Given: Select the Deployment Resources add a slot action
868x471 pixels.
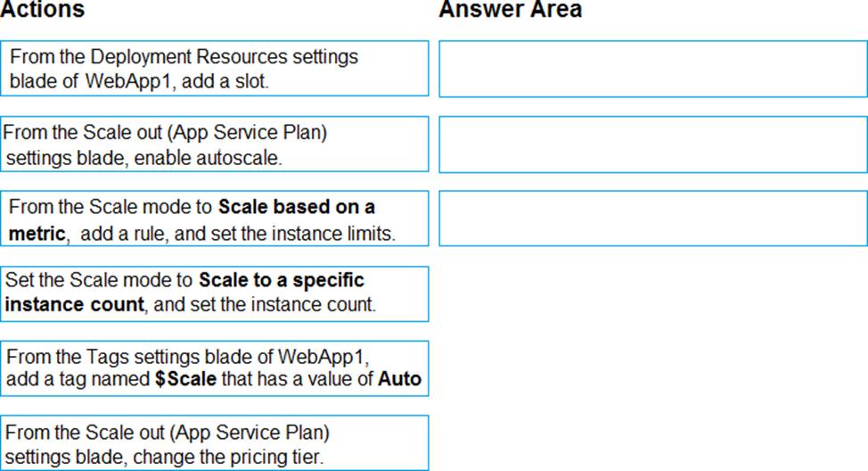Looking at the screenshot, I should 214,68.
